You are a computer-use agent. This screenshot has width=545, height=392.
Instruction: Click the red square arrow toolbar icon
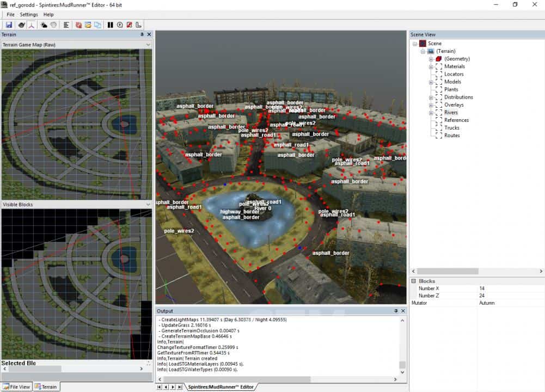(x=129, y=25)
